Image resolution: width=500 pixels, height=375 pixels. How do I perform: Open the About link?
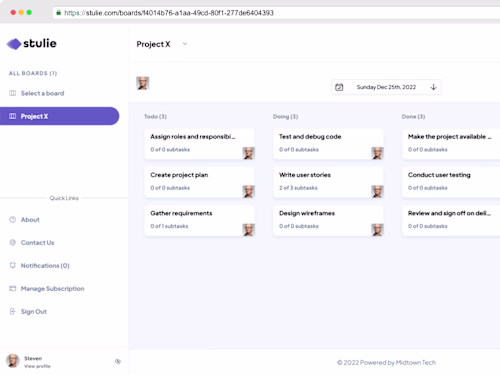point(30,220)
